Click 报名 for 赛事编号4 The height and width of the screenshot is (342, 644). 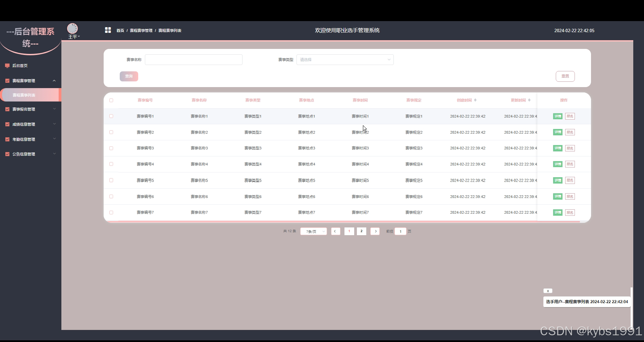pyautogui.click(x=570, y=164)
